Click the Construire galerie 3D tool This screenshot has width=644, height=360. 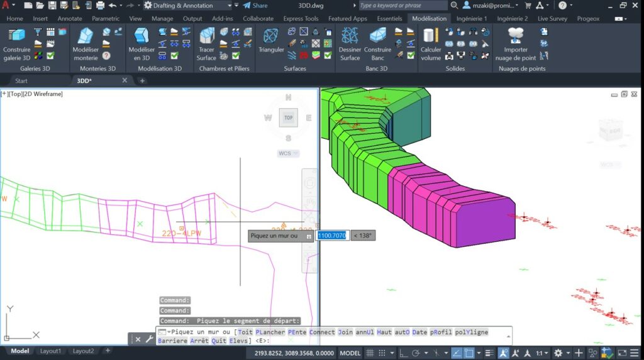tap(17, 45)
